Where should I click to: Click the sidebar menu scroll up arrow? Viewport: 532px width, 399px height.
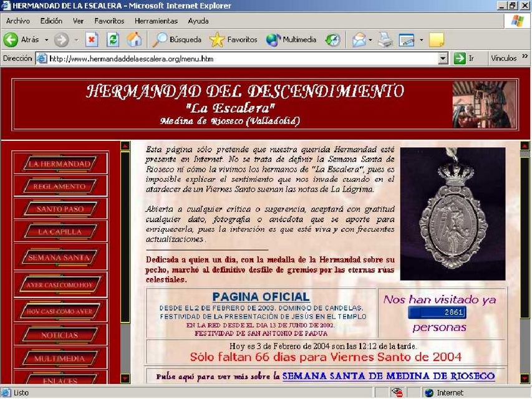click(125, 145)
